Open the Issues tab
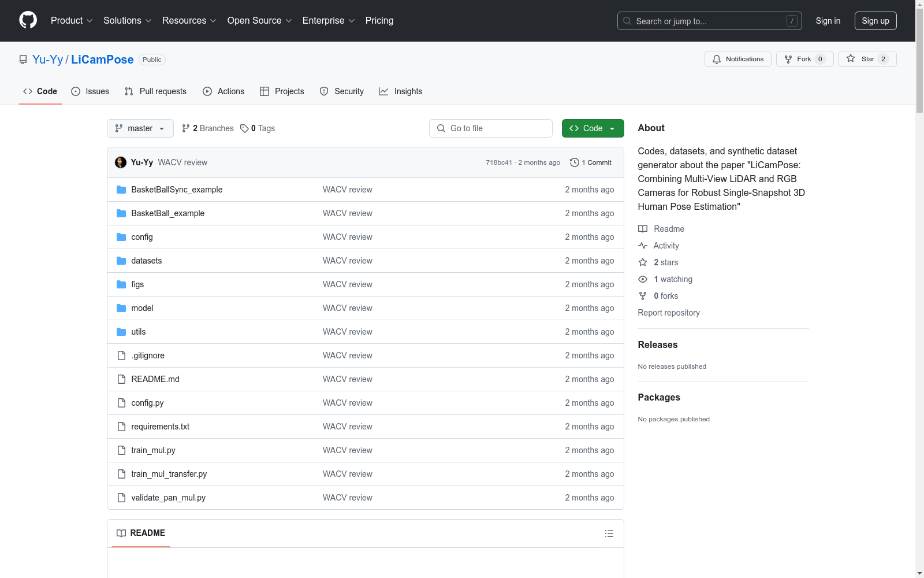This screenshot has height=578, width=924. click(x=90, y=91)
